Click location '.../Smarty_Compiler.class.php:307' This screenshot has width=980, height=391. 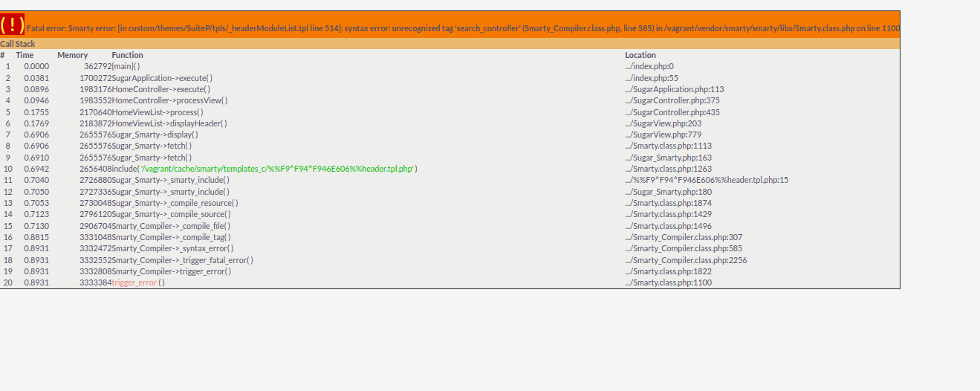684,237
